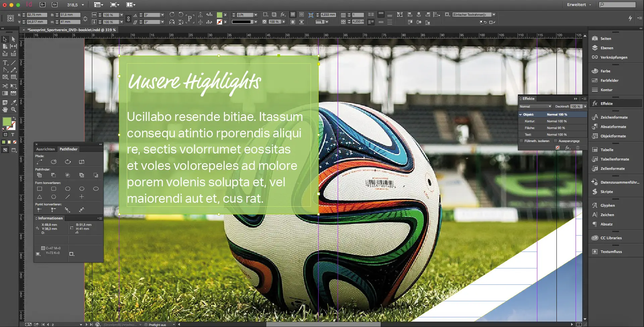Image resolution: width=644 pixels, height=327 pixels.
Task: Enable the Füllmeth. isolieren checkbox
Action: [x=521, y=141]
